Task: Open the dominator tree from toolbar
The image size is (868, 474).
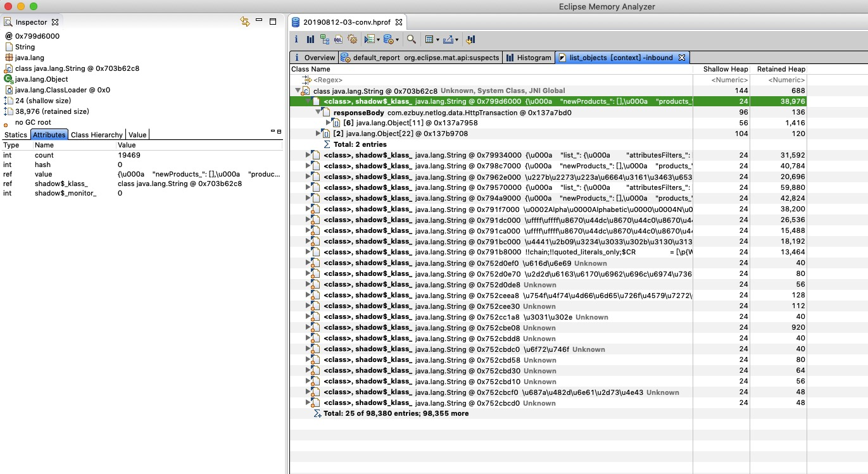Action: pyautogui.click(x=324, y=39)
